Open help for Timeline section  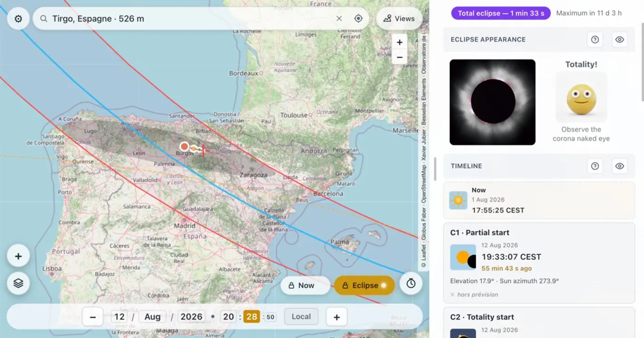[595, 166]
